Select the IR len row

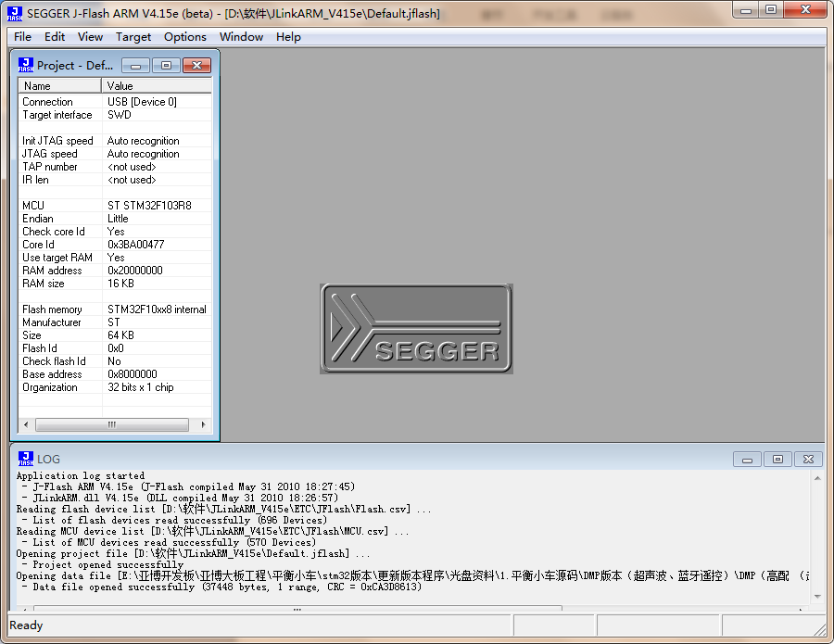[x=115, y=180]
